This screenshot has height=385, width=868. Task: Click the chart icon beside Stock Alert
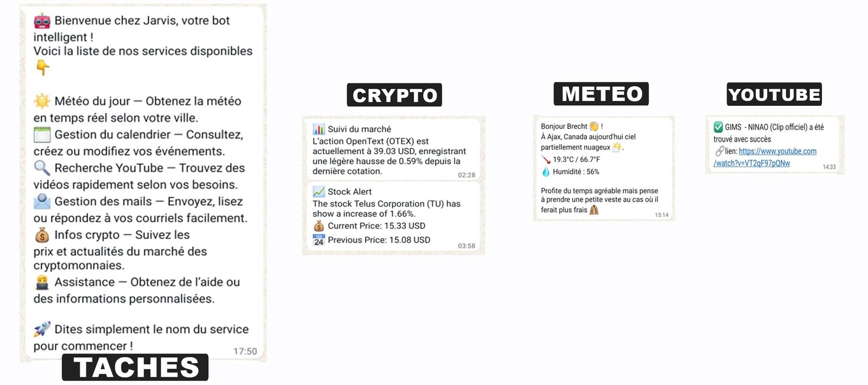[318, 191]
